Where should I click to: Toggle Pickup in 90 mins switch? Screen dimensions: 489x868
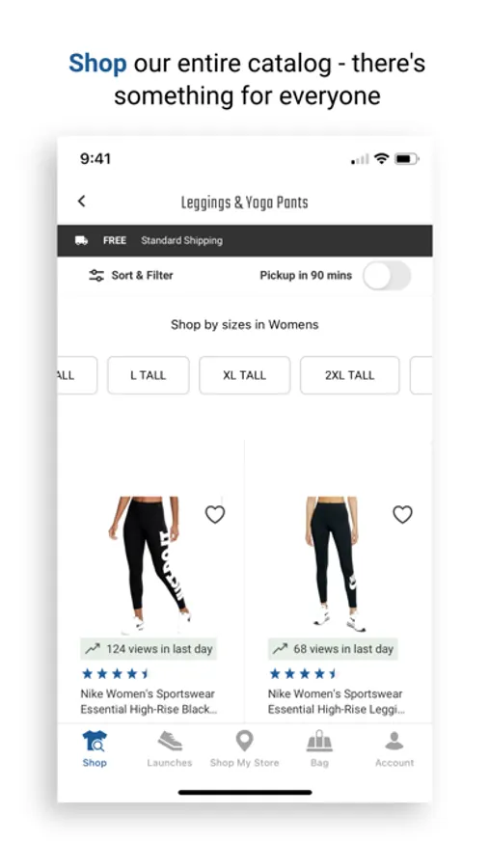[387, 275]
